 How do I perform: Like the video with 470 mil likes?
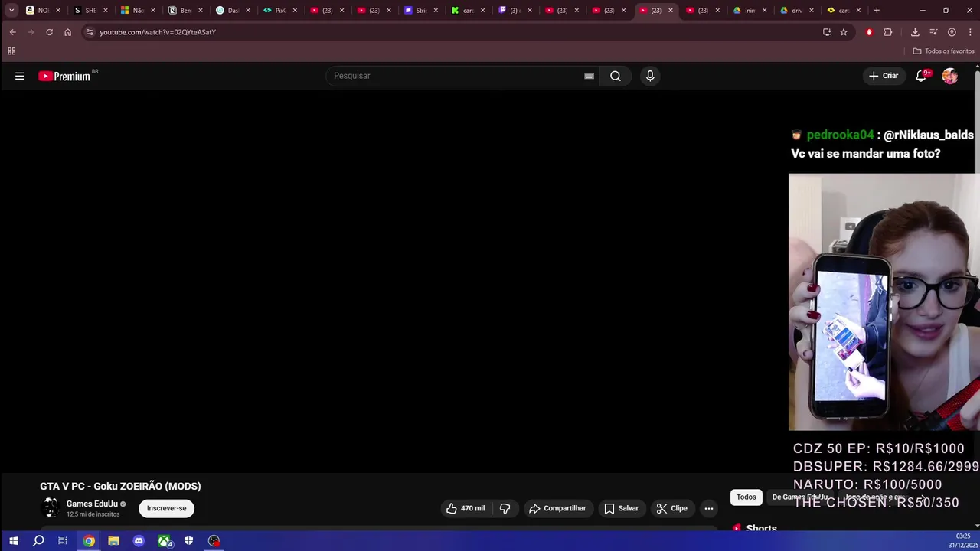pyautogui.click(x=465, y=508)
